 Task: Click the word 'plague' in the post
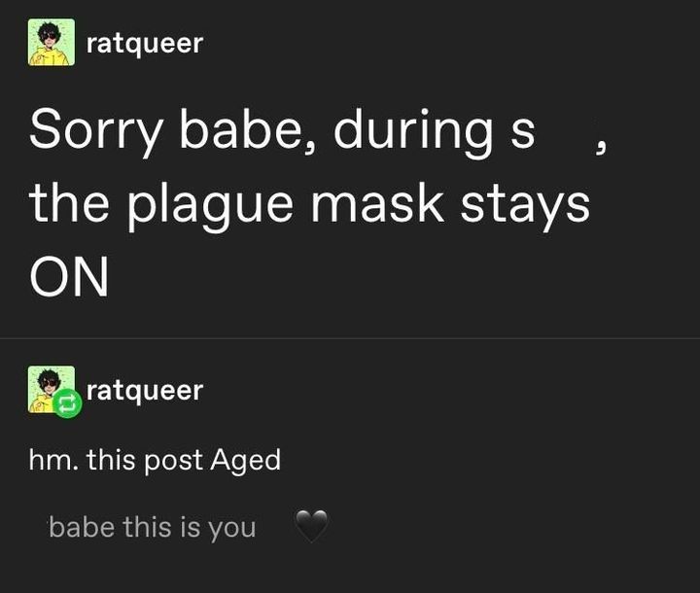coord(211,206)
